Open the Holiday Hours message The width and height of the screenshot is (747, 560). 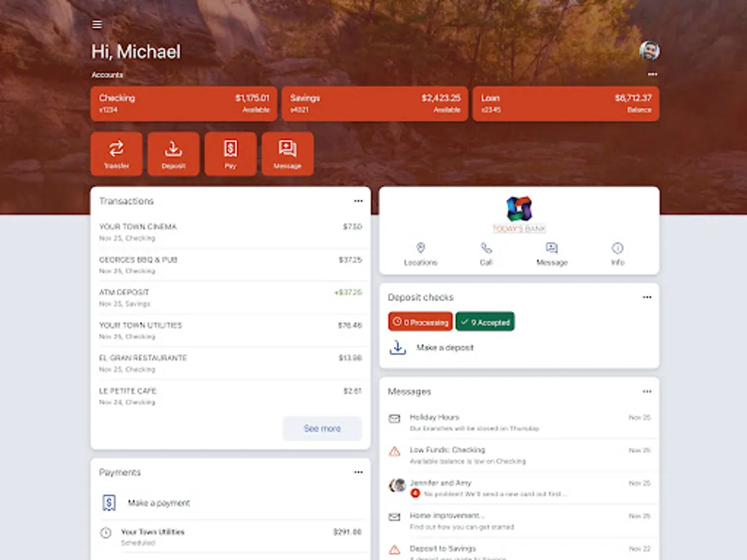pos(519,422)
